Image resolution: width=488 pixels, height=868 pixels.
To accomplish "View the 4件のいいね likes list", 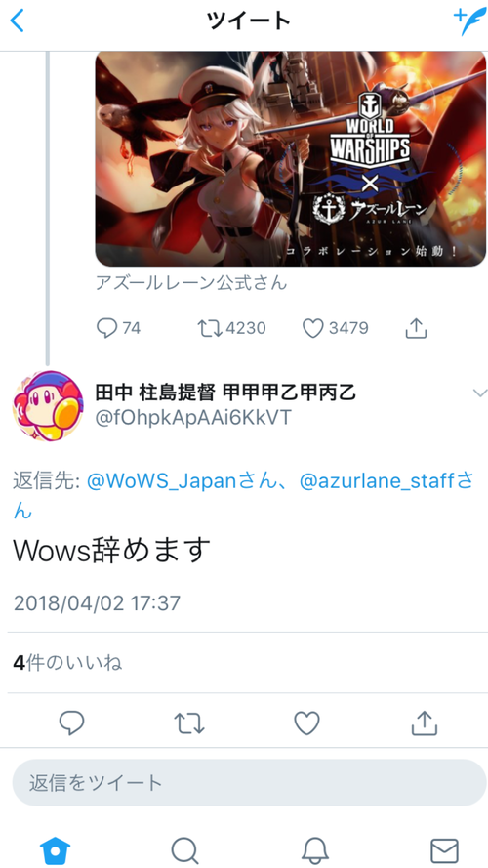I will click(67, 662).
